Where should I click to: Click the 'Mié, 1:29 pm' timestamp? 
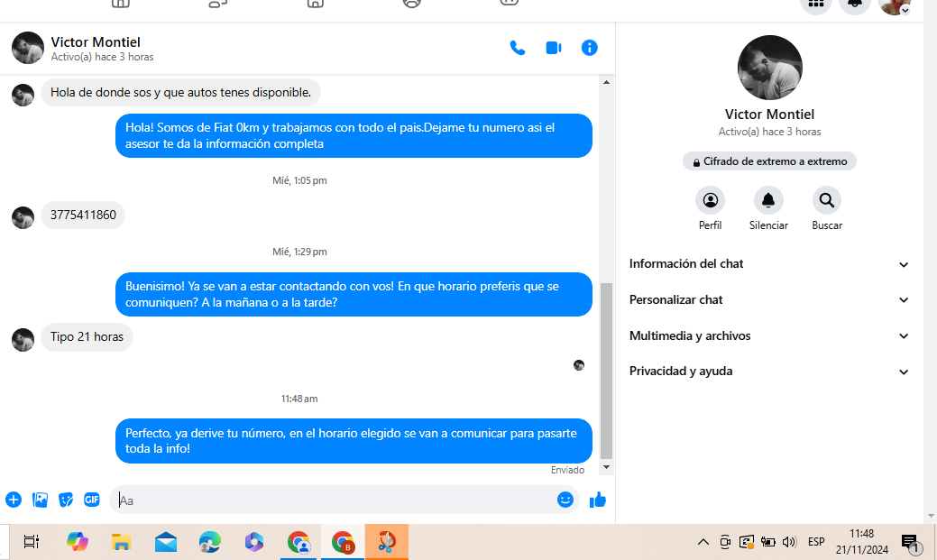tap(299, 252)
